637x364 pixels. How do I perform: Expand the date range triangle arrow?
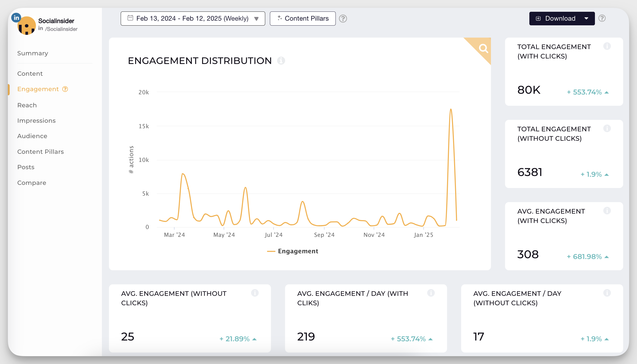tap(256, 19)
